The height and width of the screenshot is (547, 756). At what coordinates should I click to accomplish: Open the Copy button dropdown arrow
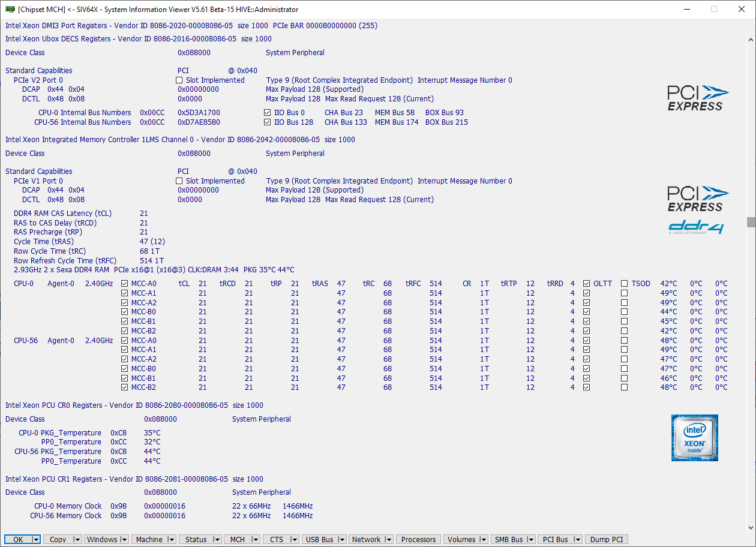click(77, 540)
